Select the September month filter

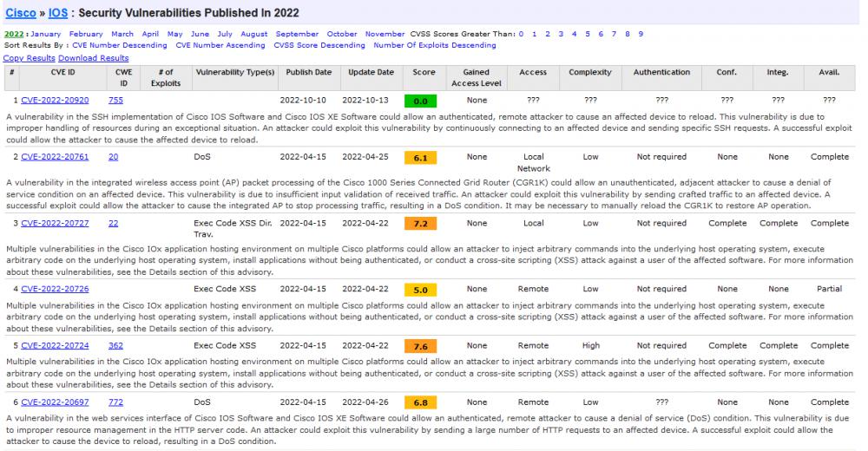(297, 34)
